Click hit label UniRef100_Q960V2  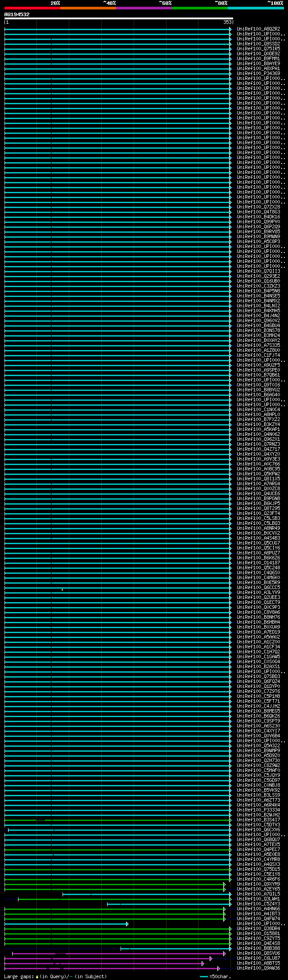tap(258, 320)
